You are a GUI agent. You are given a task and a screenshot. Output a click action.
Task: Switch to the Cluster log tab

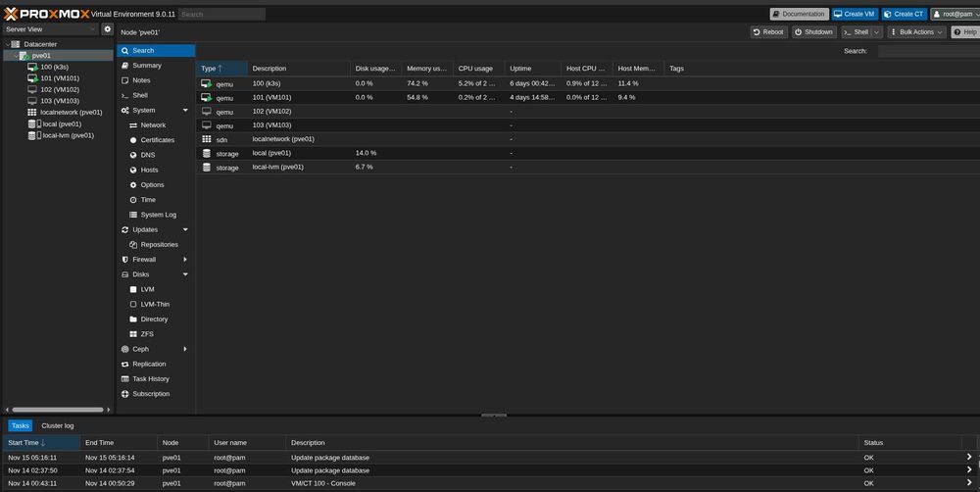(58, 425)
